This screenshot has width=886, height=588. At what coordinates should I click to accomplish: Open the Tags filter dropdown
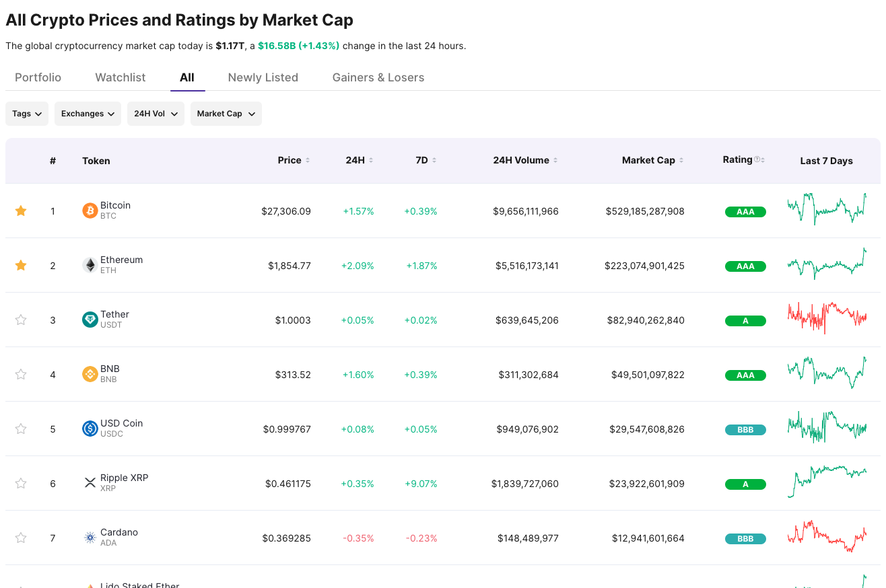(26, 114)
